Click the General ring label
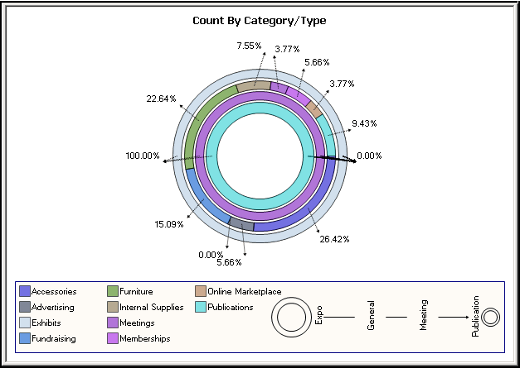 click(x=370, y=315)
